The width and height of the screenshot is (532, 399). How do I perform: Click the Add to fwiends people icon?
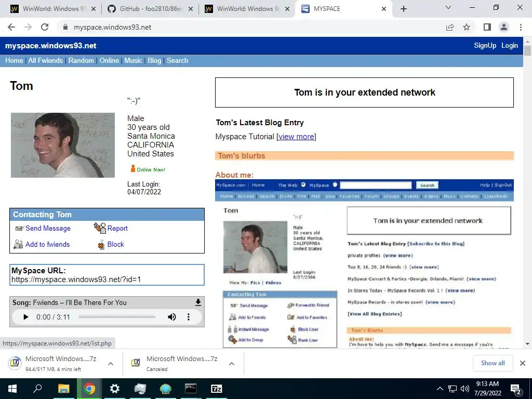click(x=18, y=244)
